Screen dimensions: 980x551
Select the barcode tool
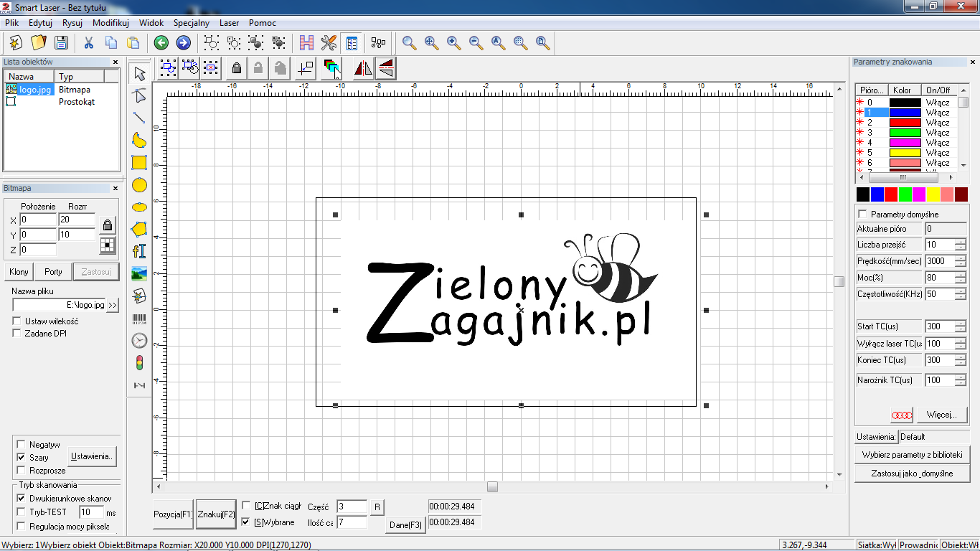[x=139, y=319]
